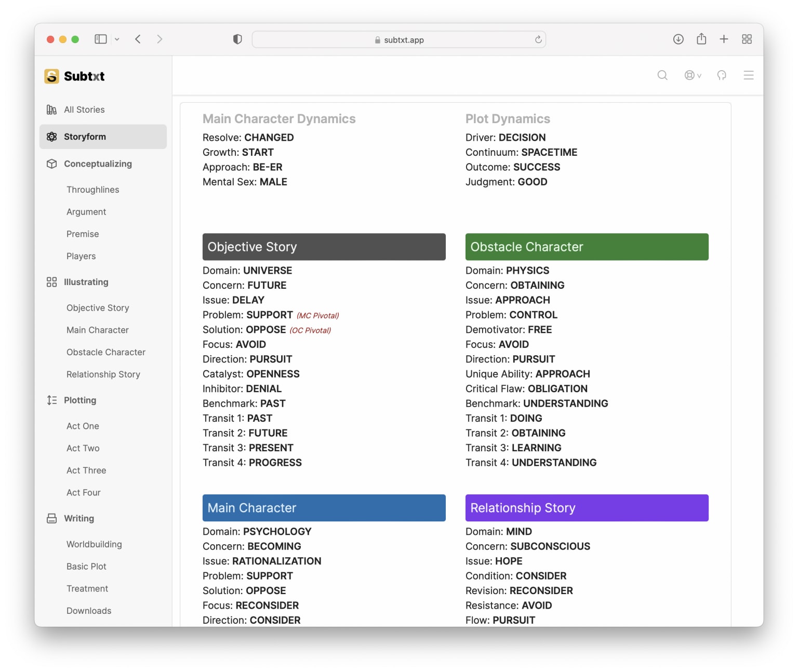Open Treatment page

tap(87, 589)
